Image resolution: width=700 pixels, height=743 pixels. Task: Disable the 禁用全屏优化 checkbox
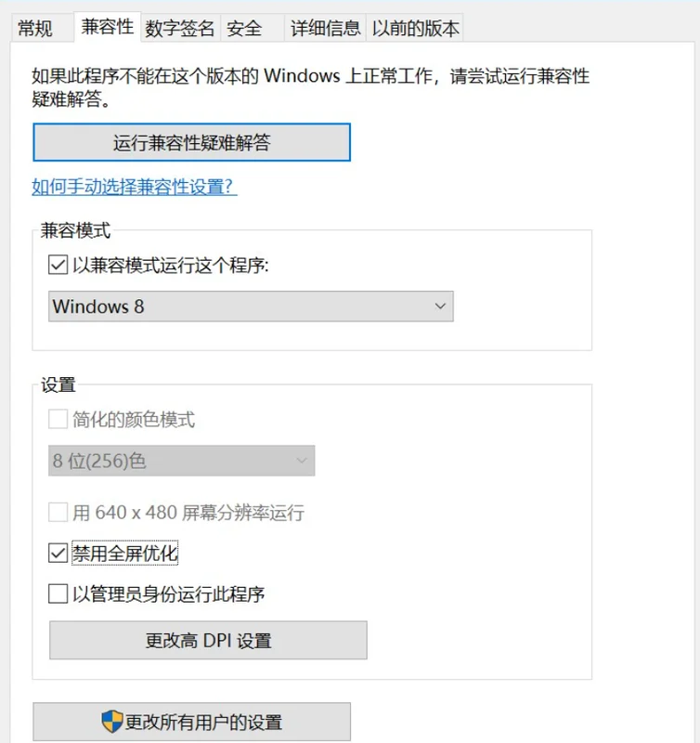[x=58, y=554]
